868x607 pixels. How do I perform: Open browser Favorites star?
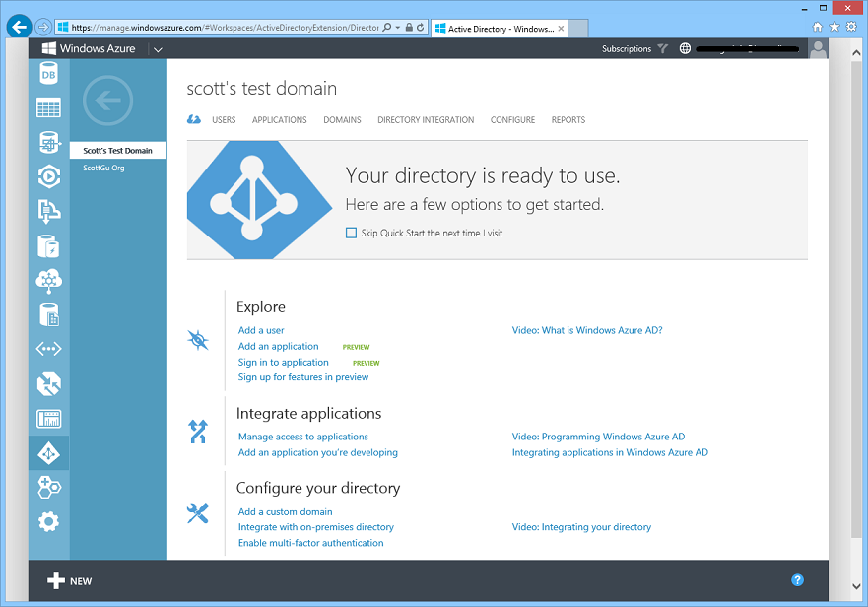[x=835, y=27]
